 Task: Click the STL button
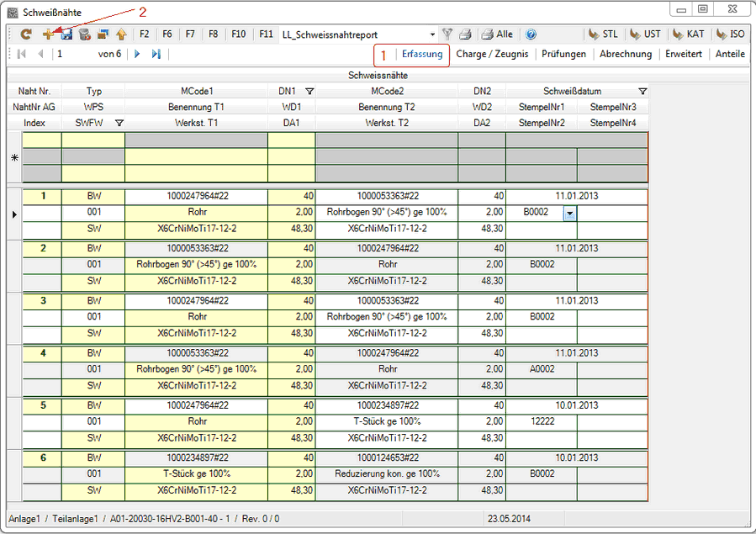[x=603, y=34]
